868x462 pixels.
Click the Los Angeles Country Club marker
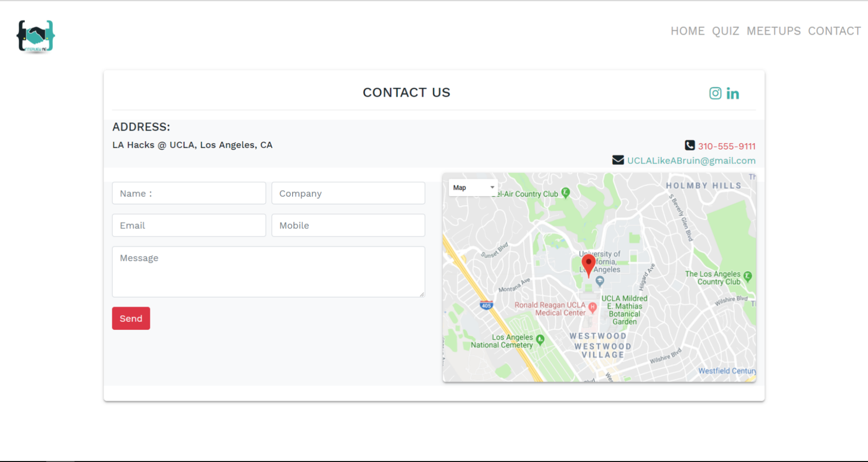pyautogui.click(x=748, y=276)
